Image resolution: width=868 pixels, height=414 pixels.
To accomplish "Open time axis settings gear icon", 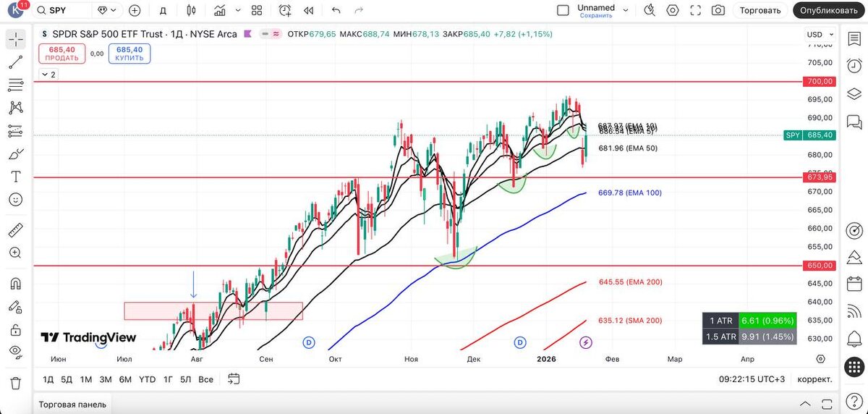I will (820, 359).
